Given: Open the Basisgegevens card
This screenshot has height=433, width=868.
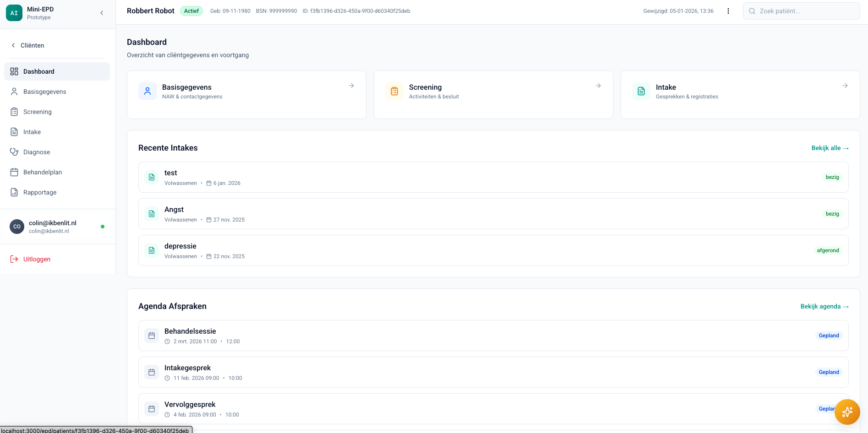Looking at the screenshot, I should [x=246, y=95].
